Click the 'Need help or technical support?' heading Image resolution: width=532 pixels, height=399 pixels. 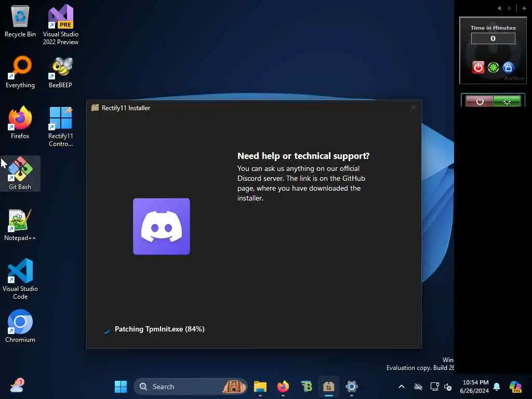[303, 156]
